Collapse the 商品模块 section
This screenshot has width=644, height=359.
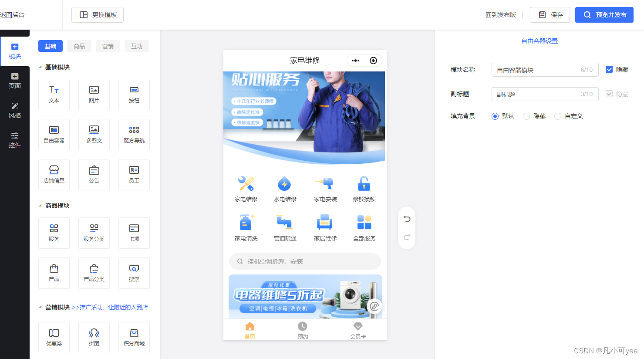click(40, 206)
